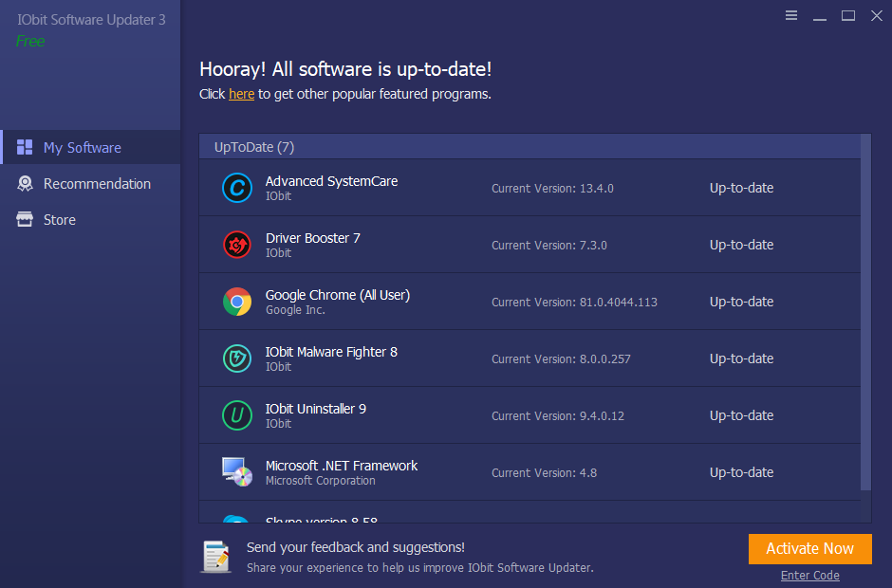Collapse the UpToDate (7) group header

530,147
